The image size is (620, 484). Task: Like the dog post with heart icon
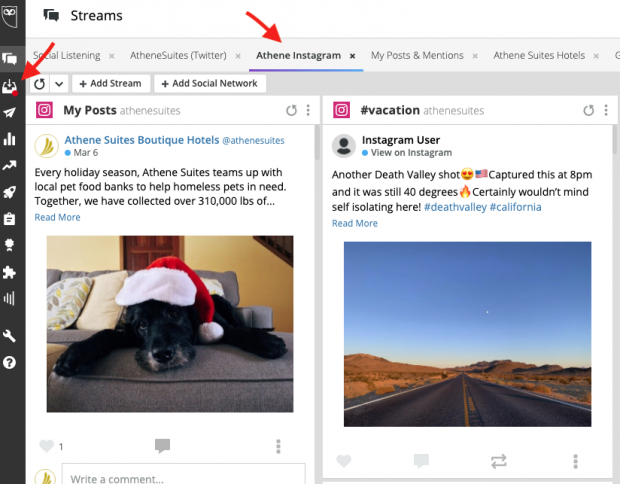[x=46, y=446]
